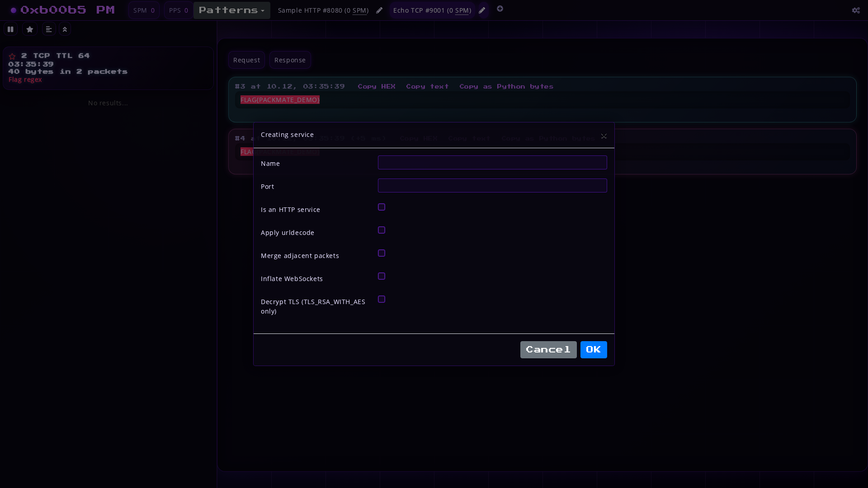Edit the Sample HTTP #8080 service
The height and width of the screenshot is (488, 868).
coord(379,10)
